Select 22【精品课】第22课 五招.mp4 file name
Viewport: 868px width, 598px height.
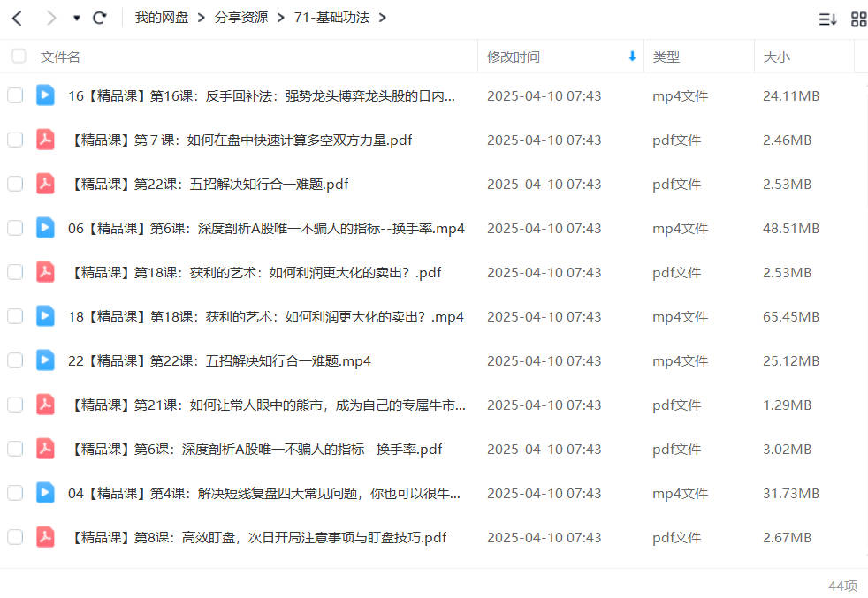click(x=219, y=360)
